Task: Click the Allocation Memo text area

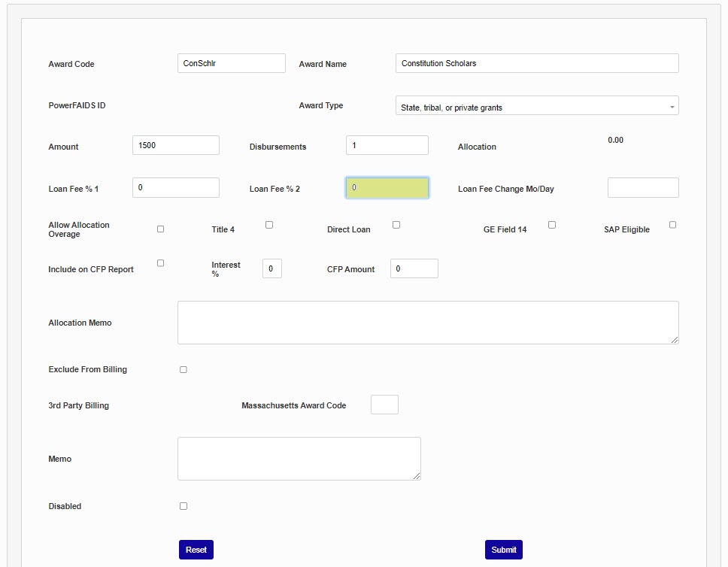Action: point(427,323)
